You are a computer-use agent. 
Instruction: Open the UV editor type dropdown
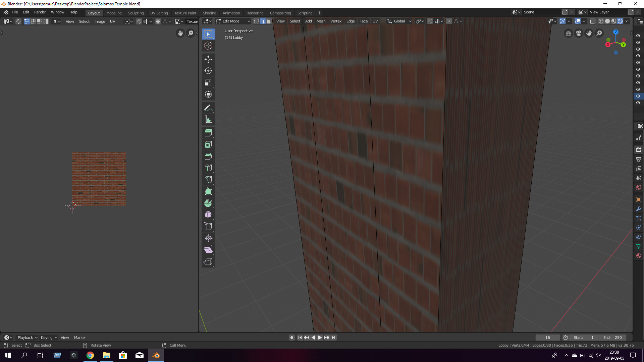pos(8,21)
